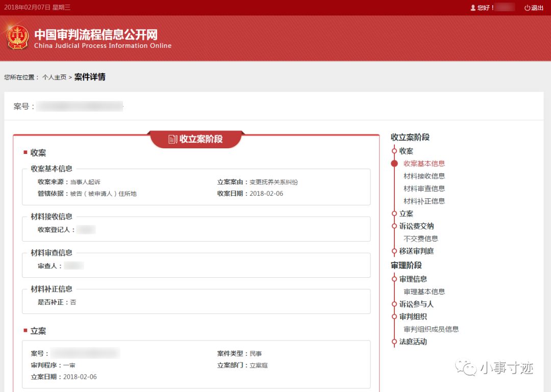551x392 pixels.
Task: Click the red timeline dot beside 收案
Action: 393,151
